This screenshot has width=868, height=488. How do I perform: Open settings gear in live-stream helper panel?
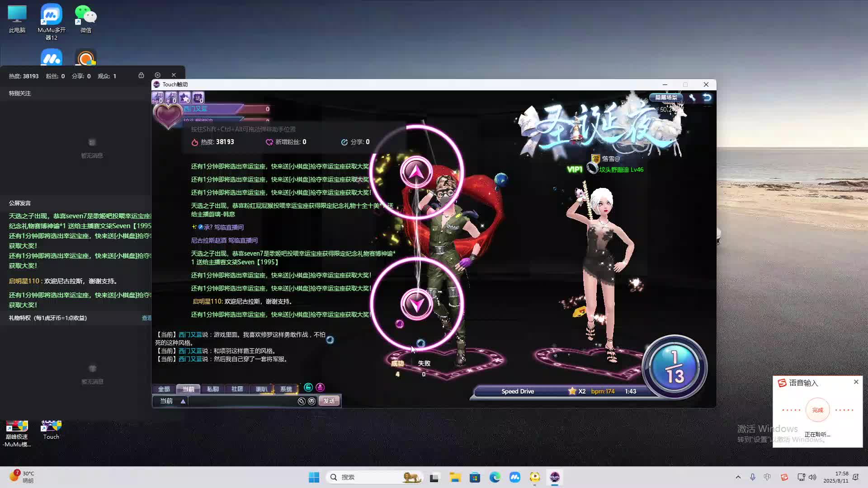[x=157, y=75]
